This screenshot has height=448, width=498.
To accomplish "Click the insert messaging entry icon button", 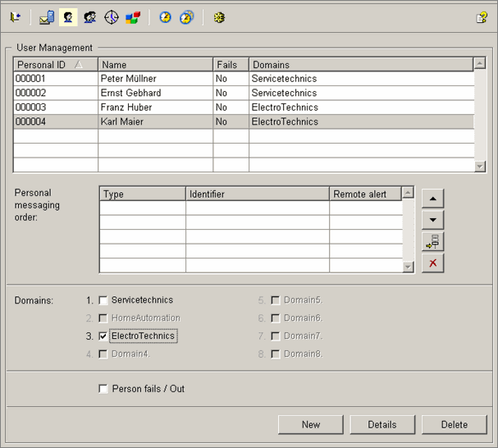I will (x=432, y=241).
